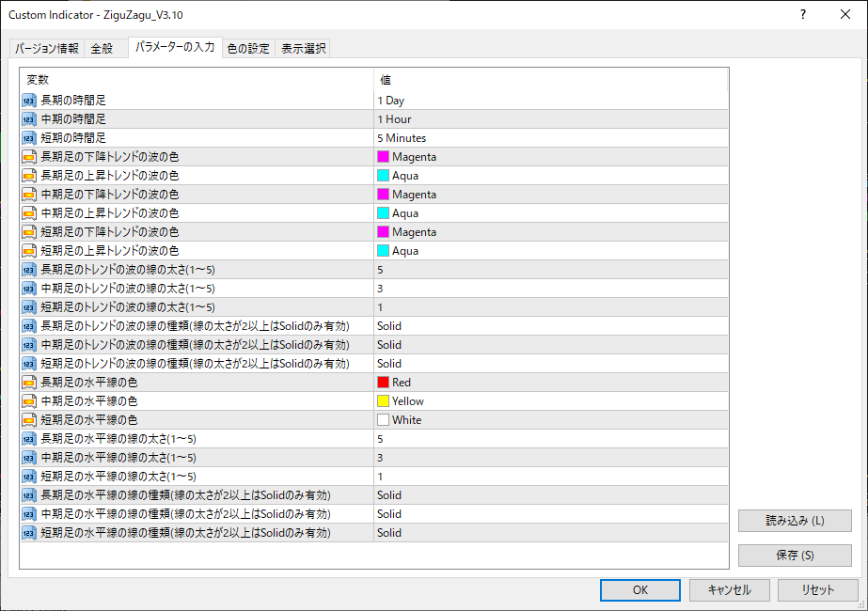Click the color icon beside 長期足の水平線の色
Screen dimensions: 868x611
click(x=29, y=383)
